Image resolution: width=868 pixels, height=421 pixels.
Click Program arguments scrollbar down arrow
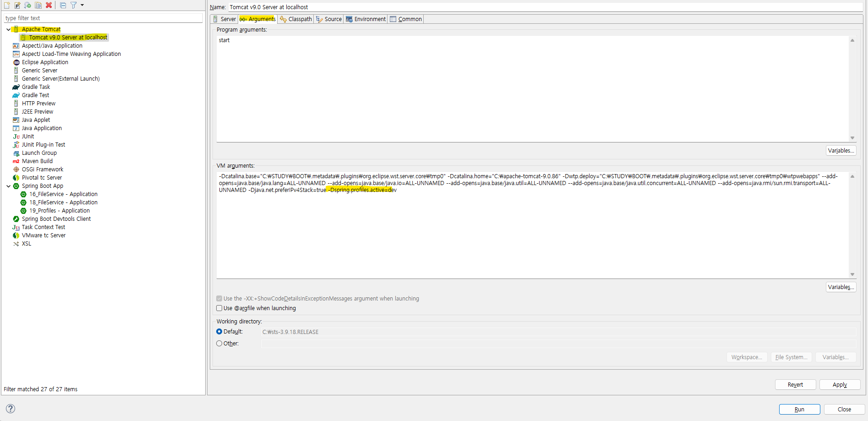click(852, 138)
